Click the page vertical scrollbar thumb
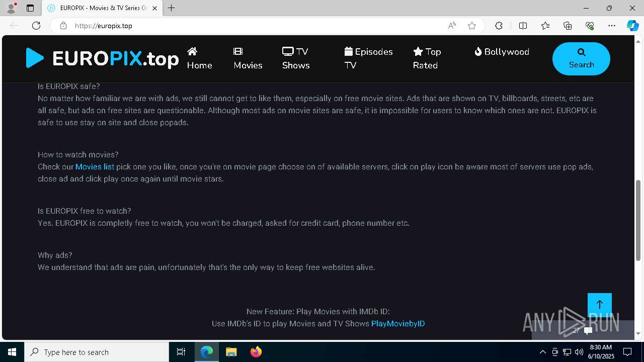 click(x=638, y=220)
